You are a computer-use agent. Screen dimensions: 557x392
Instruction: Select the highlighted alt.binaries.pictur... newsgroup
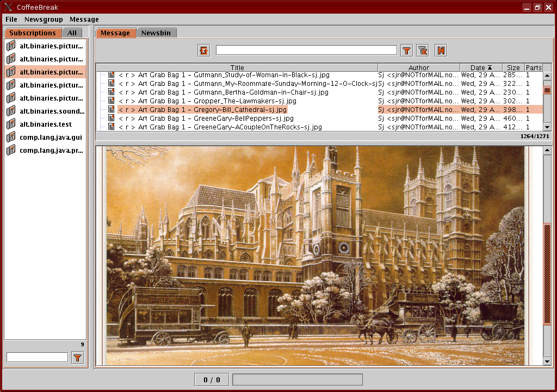(45, 72)
